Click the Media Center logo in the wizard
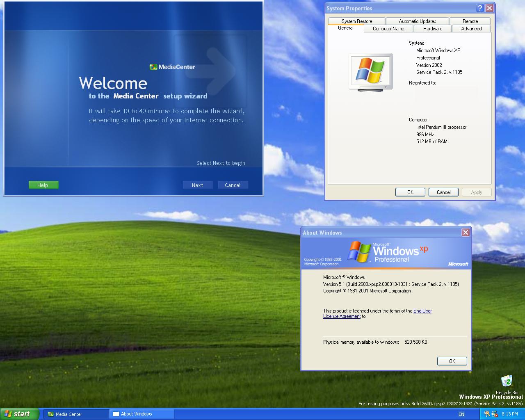Screen dimensions: 525x420 click(x=173, y=67)
